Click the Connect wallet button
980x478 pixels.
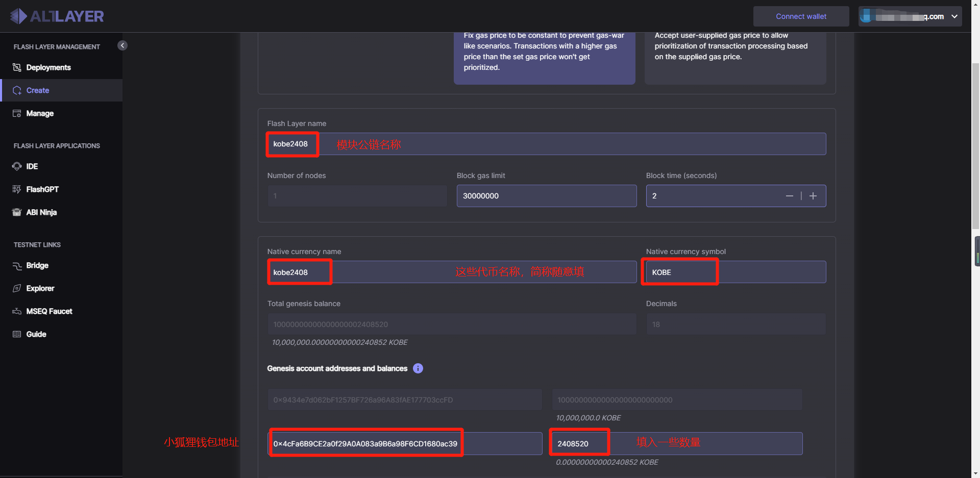point(801,16)
